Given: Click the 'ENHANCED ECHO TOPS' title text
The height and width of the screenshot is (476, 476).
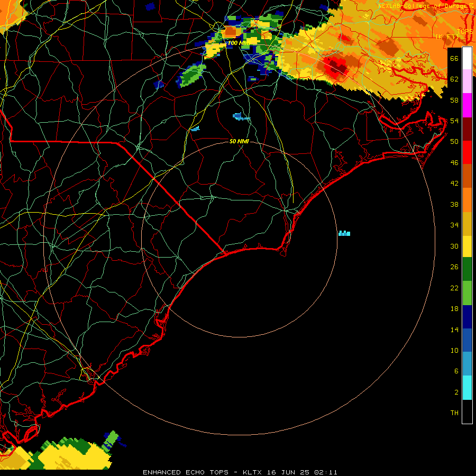Looking at the screenshot, I should tap(186, 472).
